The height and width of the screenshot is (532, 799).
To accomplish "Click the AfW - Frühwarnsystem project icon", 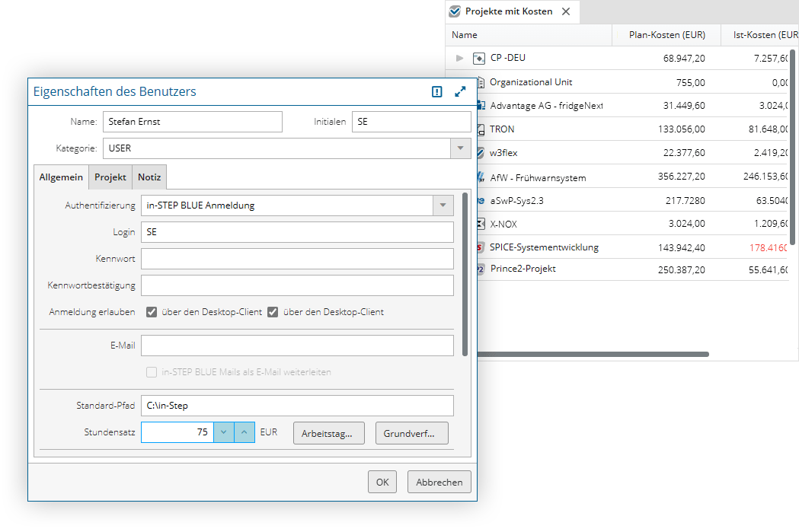I will click(x=481, y=177).
